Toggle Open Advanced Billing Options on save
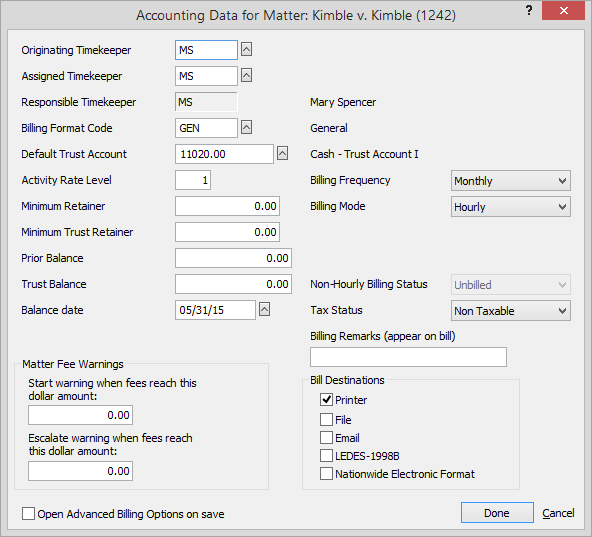 tap(28, 514)
